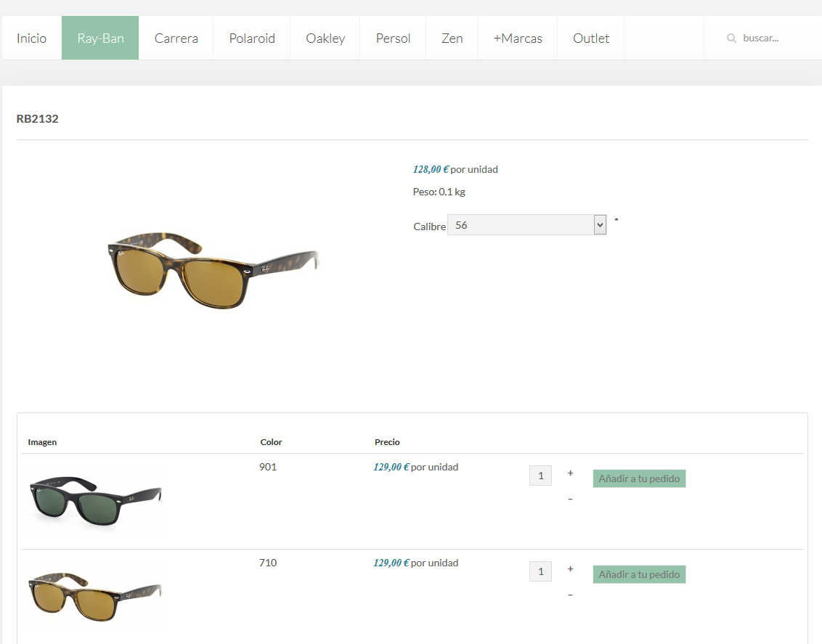The height and width of the screenshot is (644, 822).
Task: Click the search magnifier icon
Action: pos(731,38)
